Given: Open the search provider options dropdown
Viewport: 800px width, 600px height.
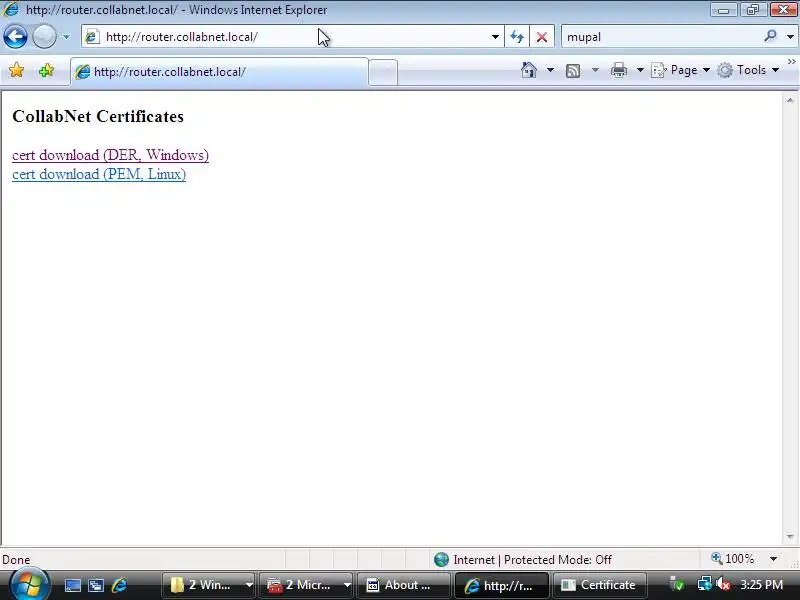Looking at the screenshot, I should click(x=790, y=37).
